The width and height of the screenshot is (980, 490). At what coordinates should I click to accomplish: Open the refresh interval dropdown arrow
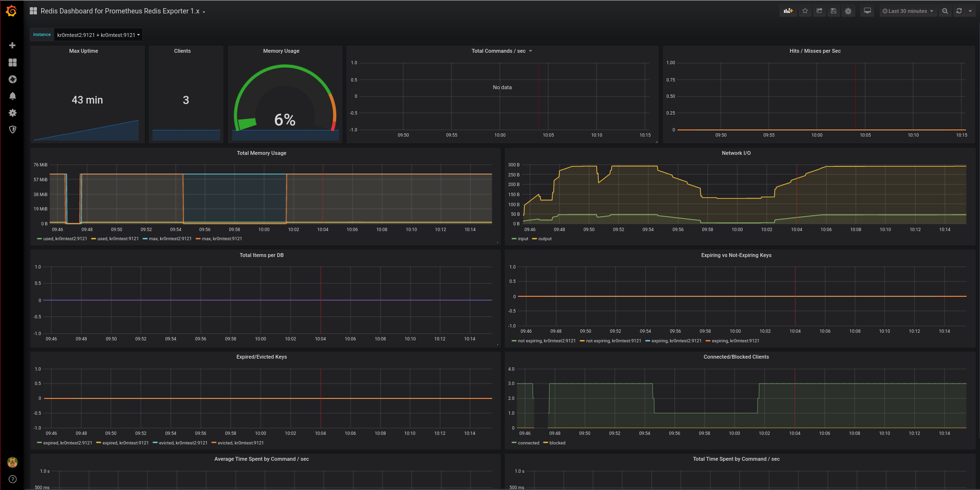pos(970,11)
